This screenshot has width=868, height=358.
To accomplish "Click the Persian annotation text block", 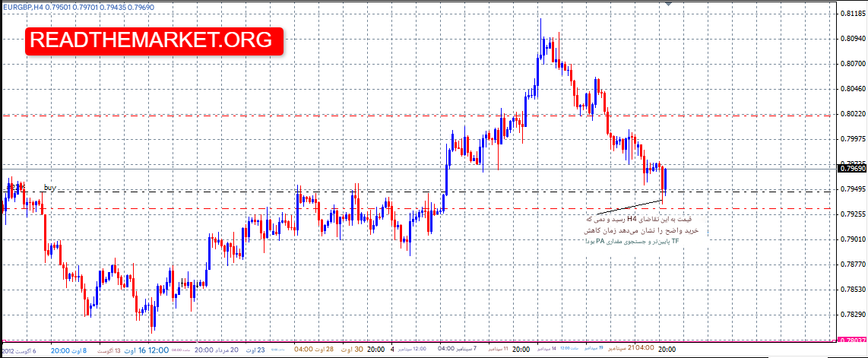I will coord(641,230).
